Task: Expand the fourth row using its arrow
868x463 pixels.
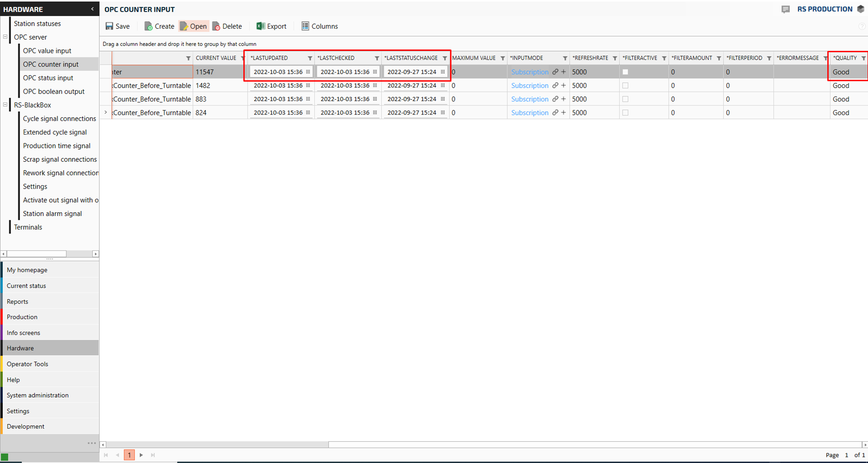Action: pyautogui.click(x=105, y=112)
